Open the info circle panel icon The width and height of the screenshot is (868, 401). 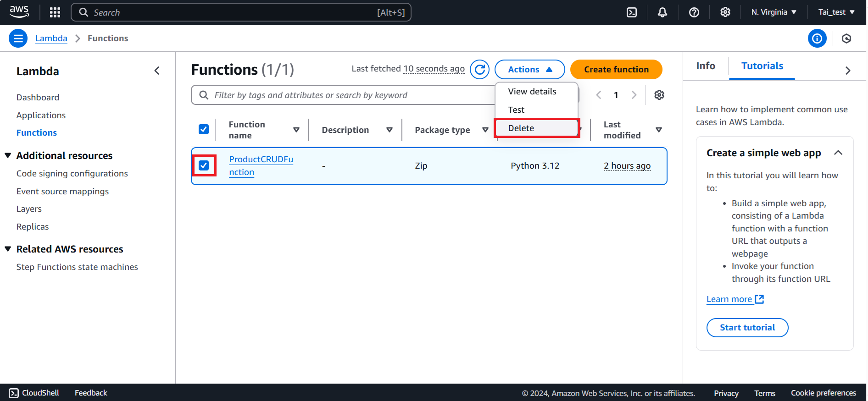[817, 38]
